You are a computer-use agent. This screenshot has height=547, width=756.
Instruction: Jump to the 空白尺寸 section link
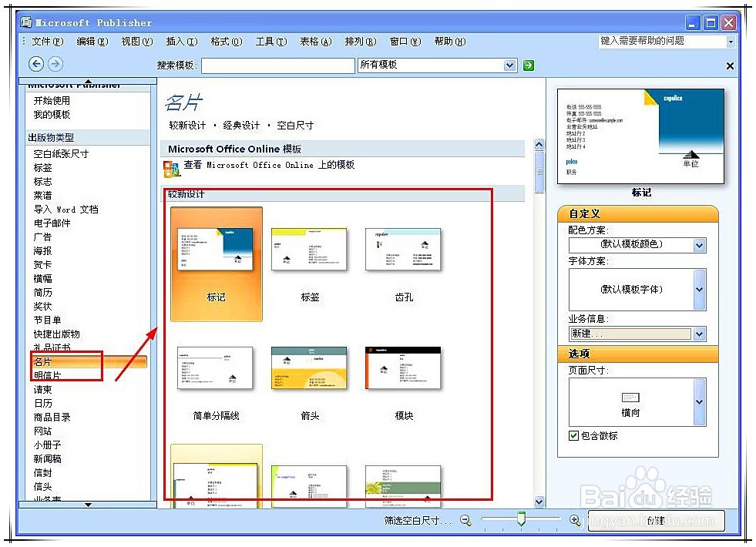coord(295,126)
